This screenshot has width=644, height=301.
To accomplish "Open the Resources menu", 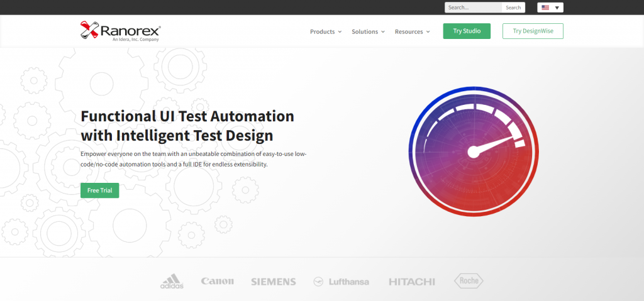I will (413, 31).
